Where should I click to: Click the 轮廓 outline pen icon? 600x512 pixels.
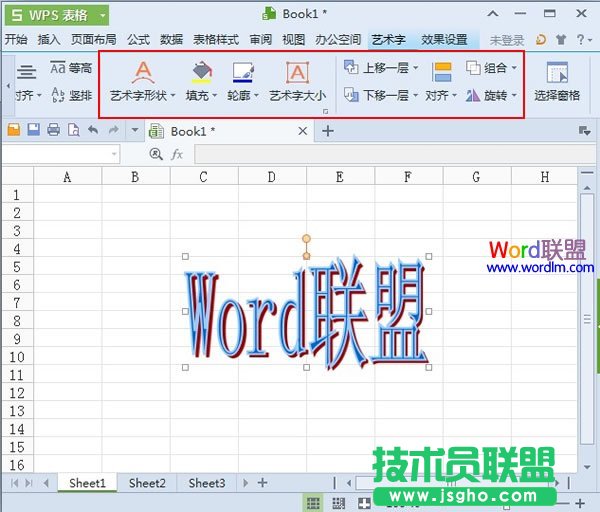click(243, 72)
